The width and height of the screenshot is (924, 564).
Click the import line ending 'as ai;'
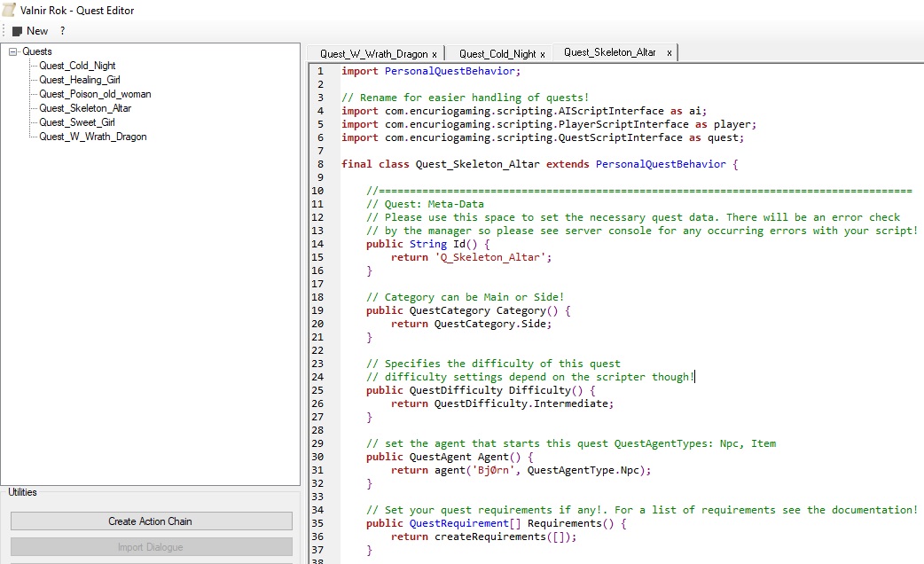(524, 111)
